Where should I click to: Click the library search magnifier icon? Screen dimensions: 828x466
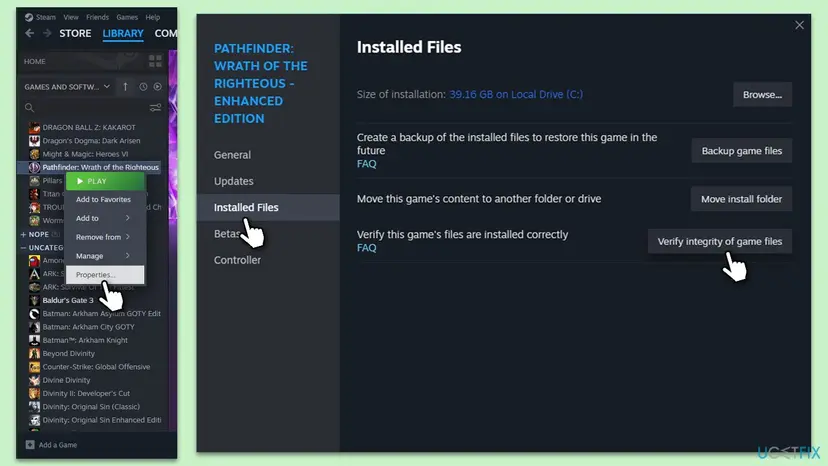tap(29, 108)
